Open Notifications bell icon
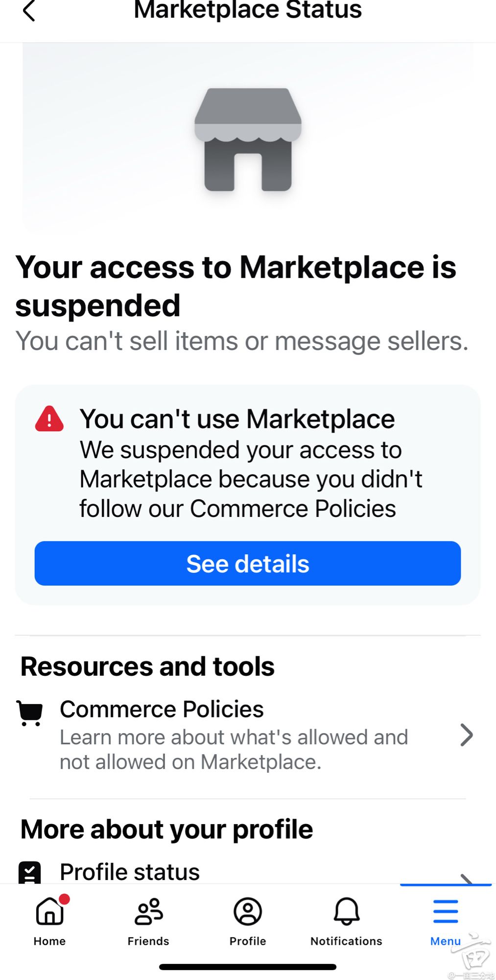The image size is (496, 980). point(347,911)
